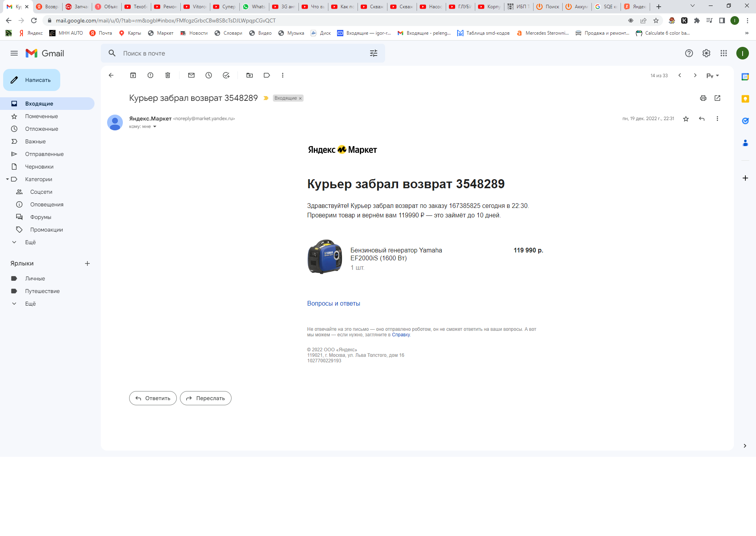Go back to inbox with arrow icon
756x536 pixels.
coord(111,75)
